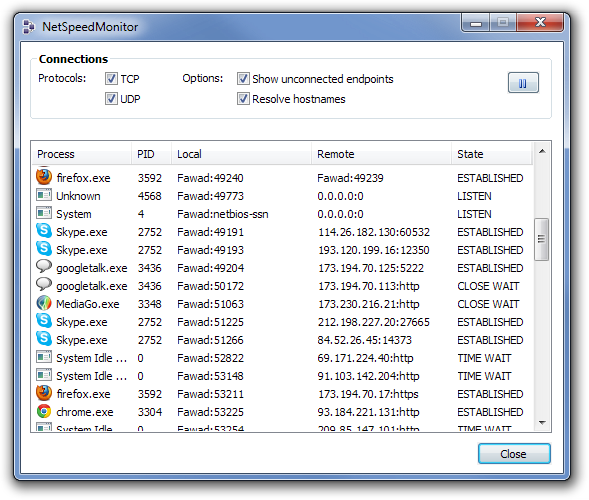Click the NetSpeedMonitor title bar icon
Screen dimensions: 589x500
[29, 27]
